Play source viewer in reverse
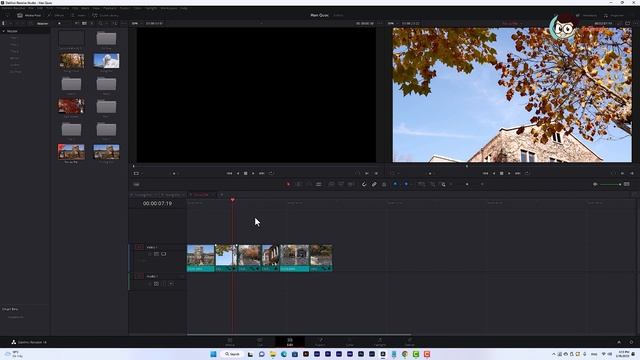Image resolution: width=640 pixels, height=360 pixels. [x=238, y=173]
